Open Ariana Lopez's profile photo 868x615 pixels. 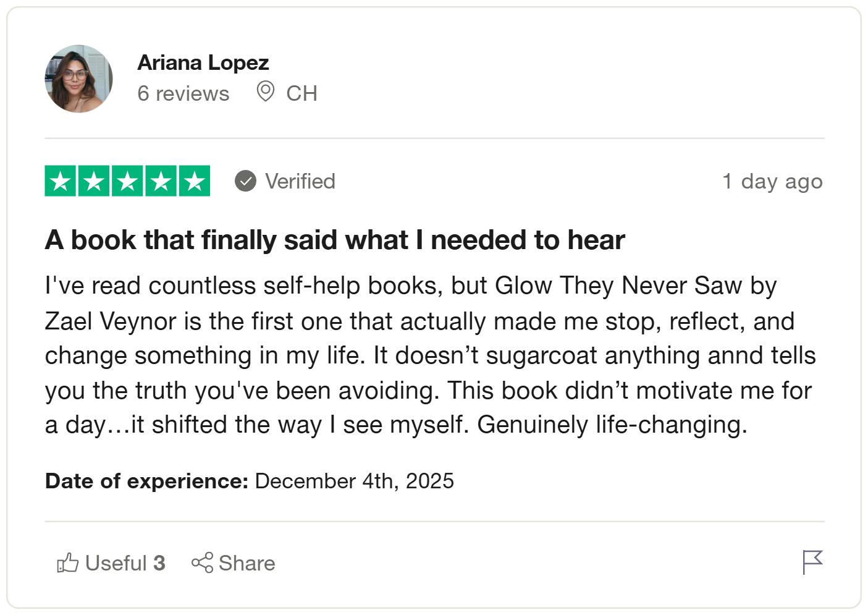coord(78,78)
